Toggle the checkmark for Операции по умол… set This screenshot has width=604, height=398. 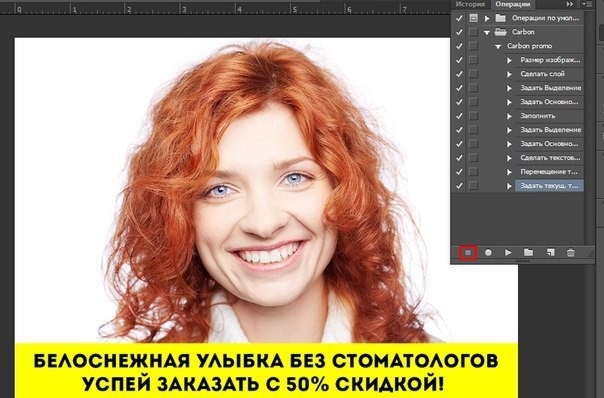coord(459,18)
